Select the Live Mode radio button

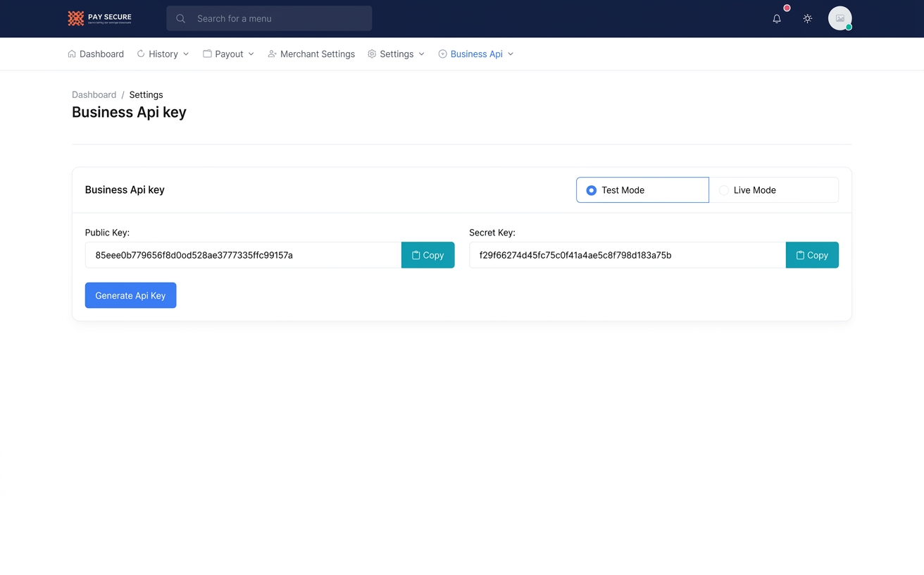tap(724, 190)
